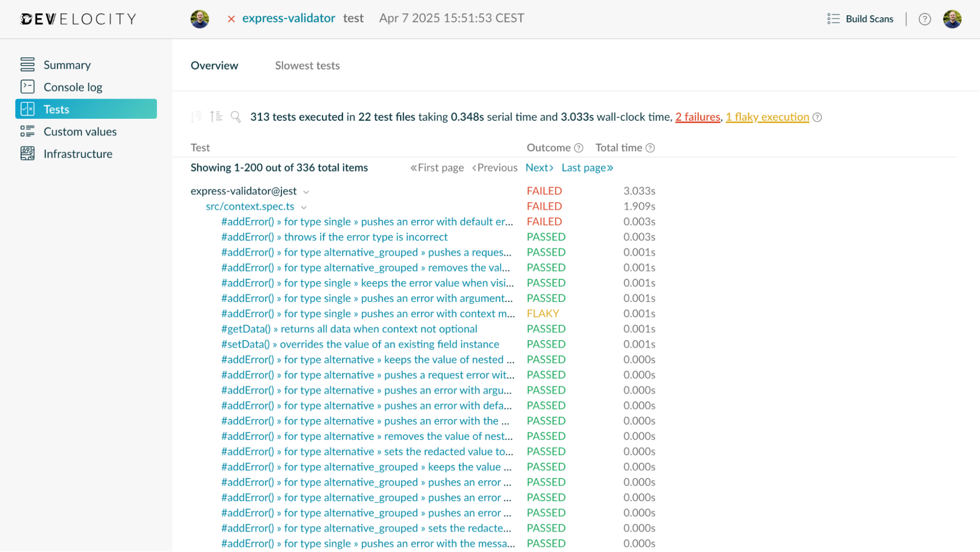Viewport: 980px width, 552px height.
Task: Select the express-validator@jest root row
Action: (x=244, y=191)
